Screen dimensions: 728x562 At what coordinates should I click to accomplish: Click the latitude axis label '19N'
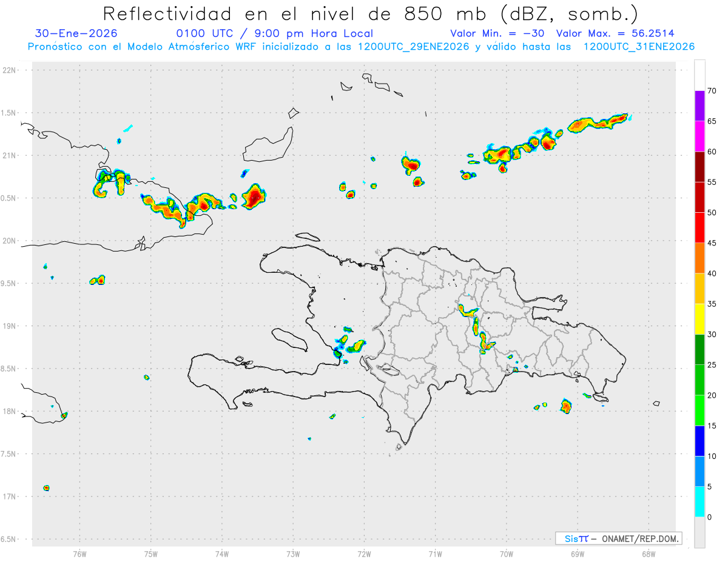pyautogui.click(x=9, y=326)
